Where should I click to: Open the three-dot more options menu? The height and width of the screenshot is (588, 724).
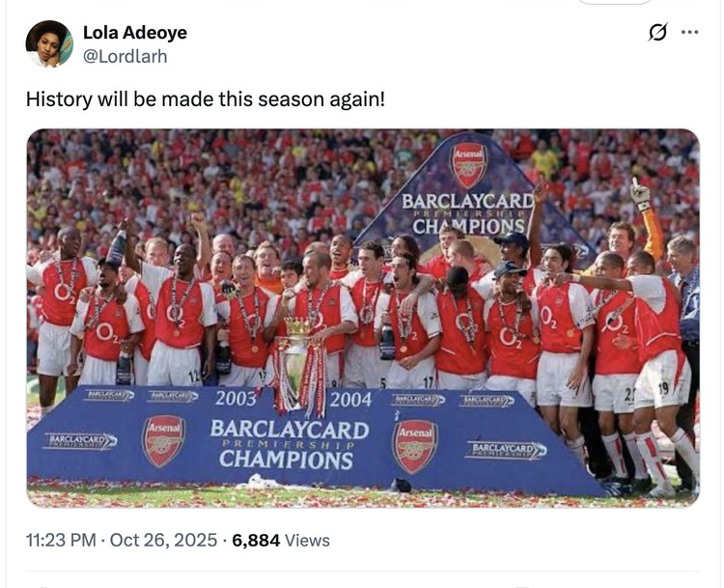[x=689, y=33]
